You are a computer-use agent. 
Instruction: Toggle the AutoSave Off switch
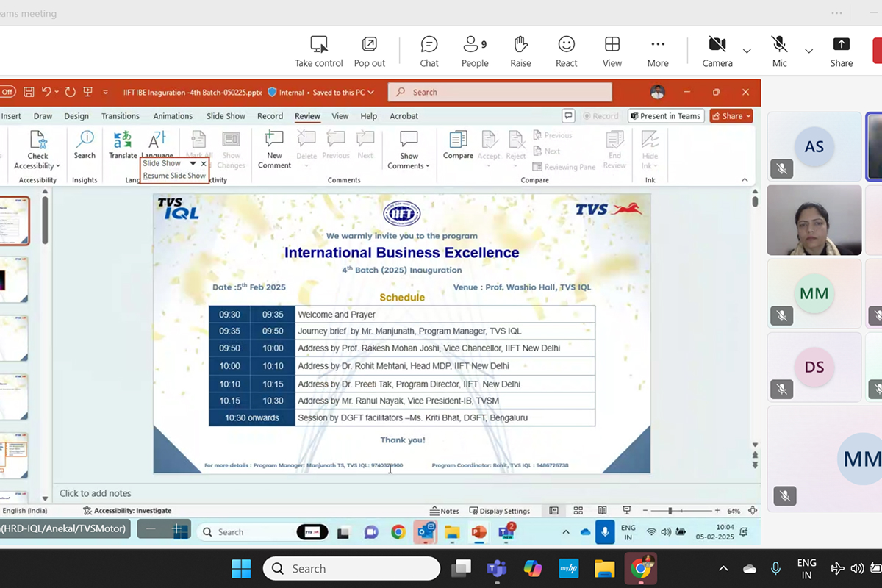[7, 92]
